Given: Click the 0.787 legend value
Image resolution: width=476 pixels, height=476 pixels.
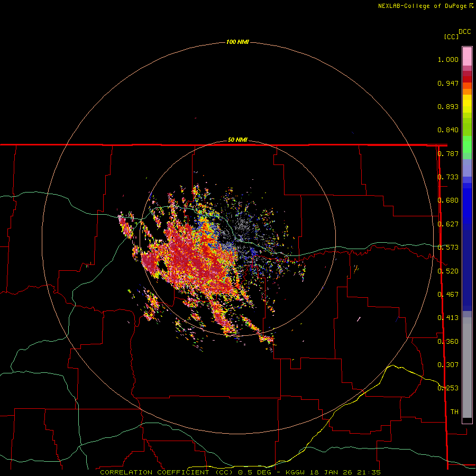Looking at the screenshot, I should 448,153.
